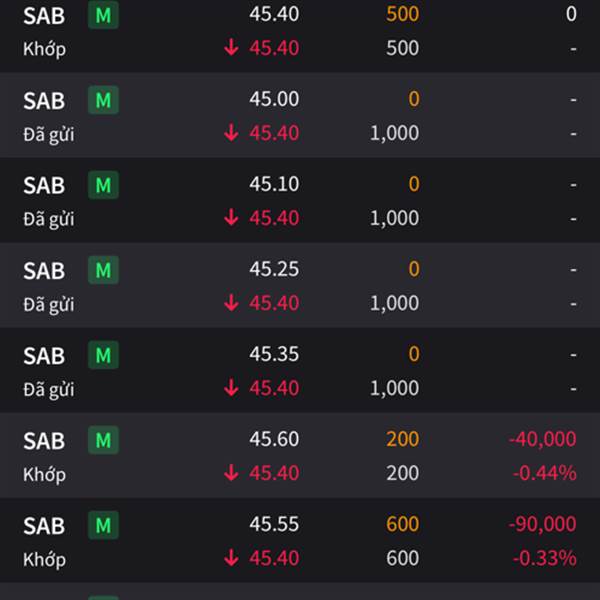Image resolution: width=600 pixels, height=600 pixels.
Task: Tap the -0.33% percentage
Action: click(x=545, y=558)
